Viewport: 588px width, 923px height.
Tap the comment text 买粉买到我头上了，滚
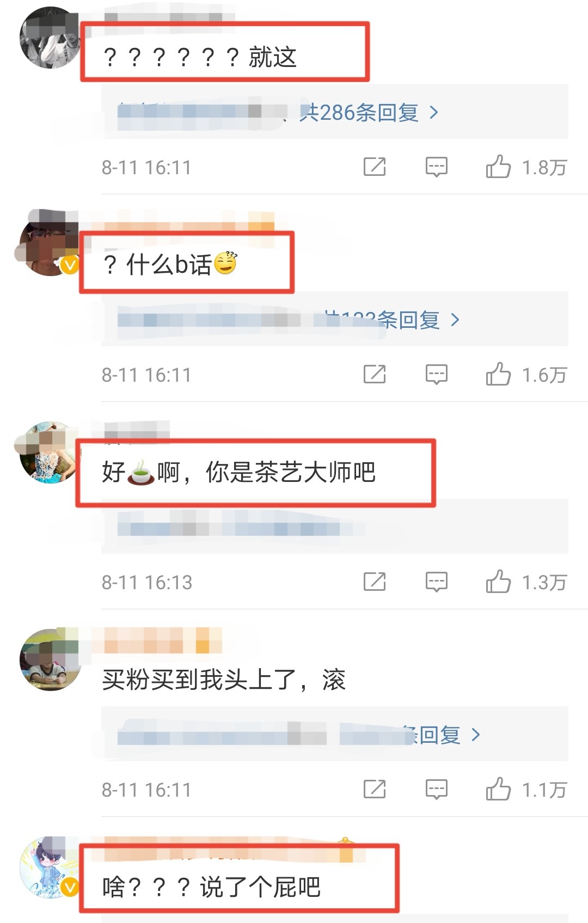pos(224,680)
